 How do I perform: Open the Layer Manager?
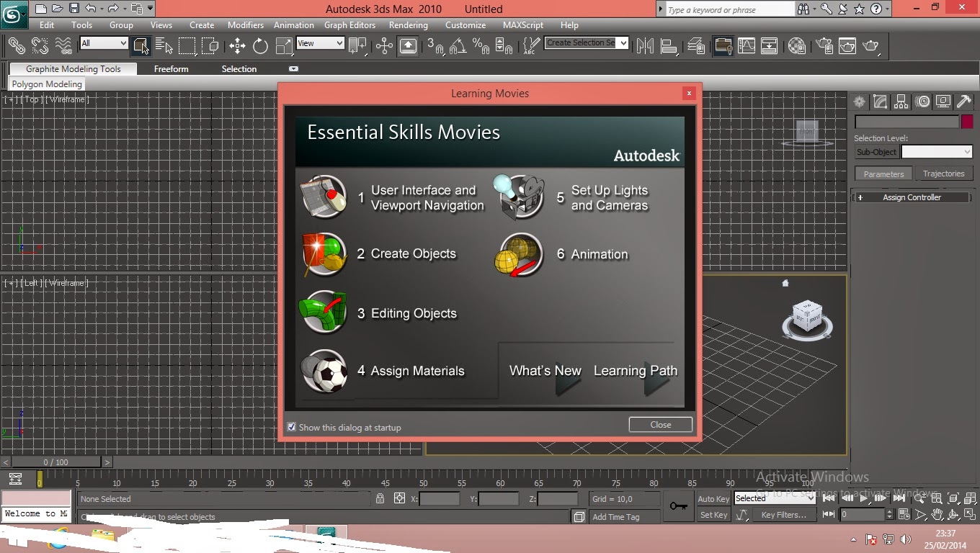696,45
